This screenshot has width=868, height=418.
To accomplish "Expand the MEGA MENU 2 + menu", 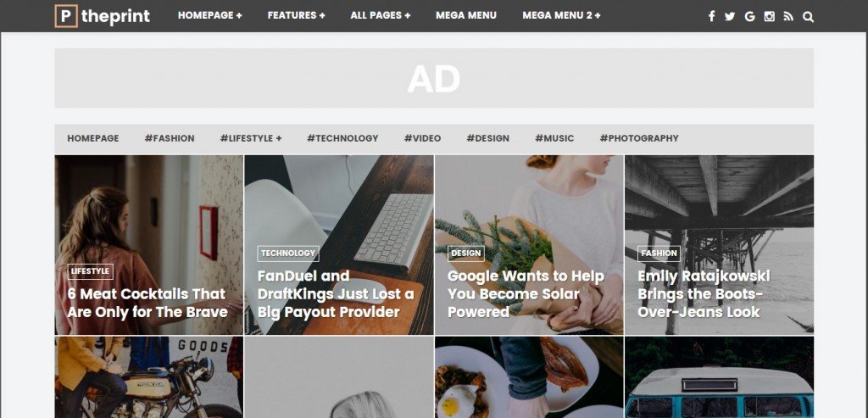I will click(561, 15).
